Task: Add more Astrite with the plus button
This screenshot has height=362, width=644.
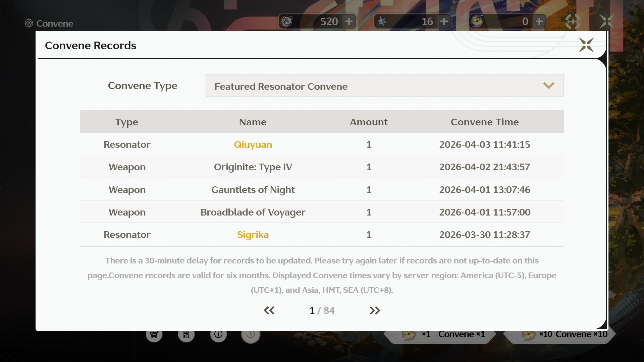Action: click(x=349, y=21)
